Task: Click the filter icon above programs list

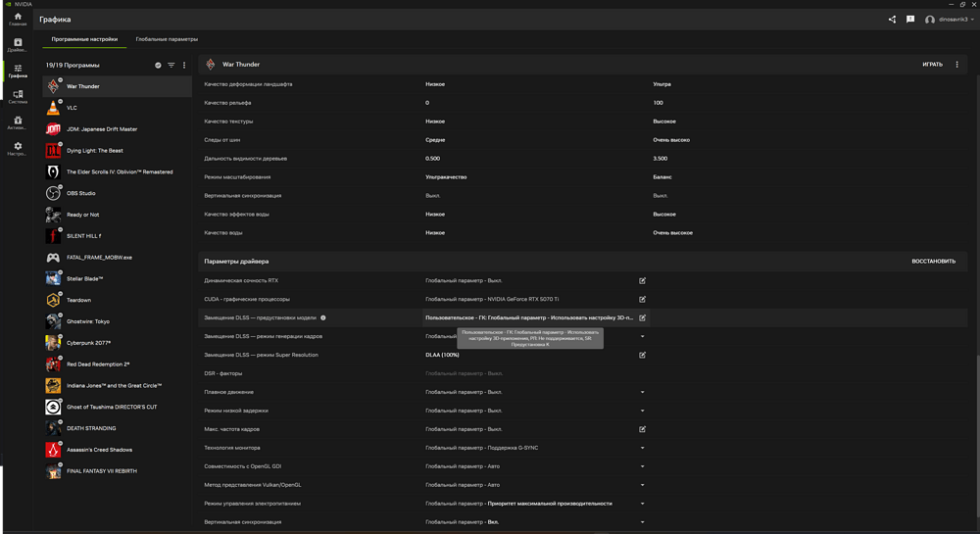Action: click(x=171, y=66)
